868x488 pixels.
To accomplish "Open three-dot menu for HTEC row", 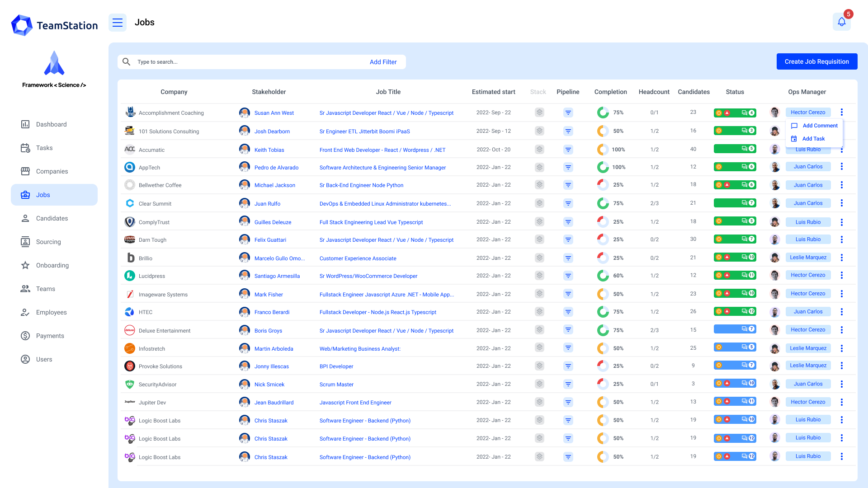I will pyautogui.click(x=841, y=312).
